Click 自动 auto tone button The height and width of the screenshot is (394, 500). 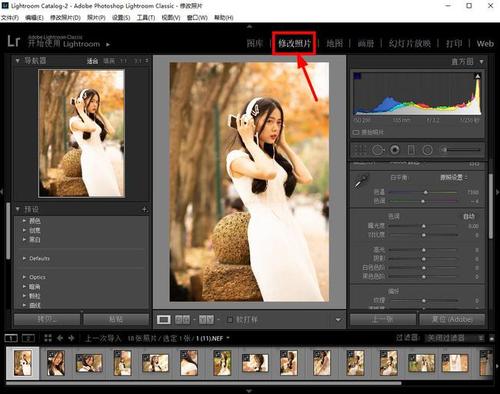[x=469, y=217]
